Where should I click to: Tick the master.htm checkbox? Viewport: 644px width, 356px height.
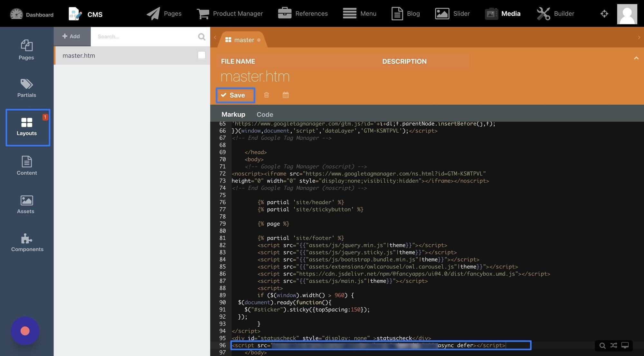coord(202,55)
